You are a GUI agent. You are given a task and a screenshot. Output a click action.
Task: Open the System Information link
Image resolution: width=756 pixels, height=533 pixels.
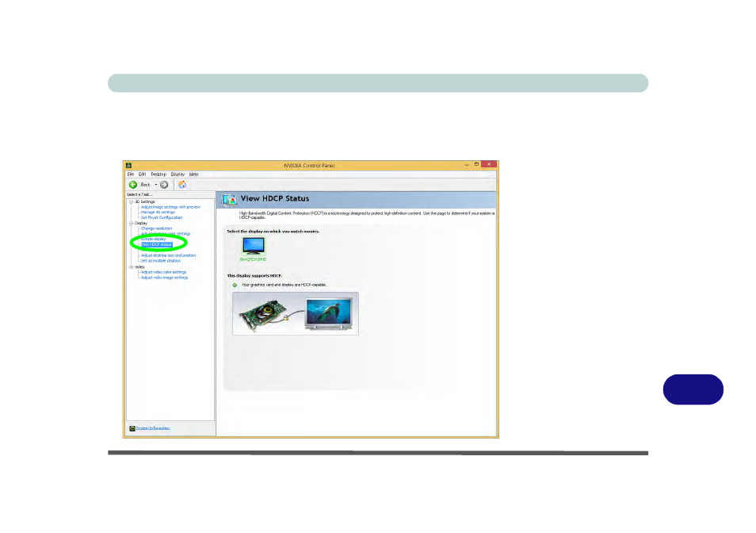pyautogui.click(x=153, y=428)
